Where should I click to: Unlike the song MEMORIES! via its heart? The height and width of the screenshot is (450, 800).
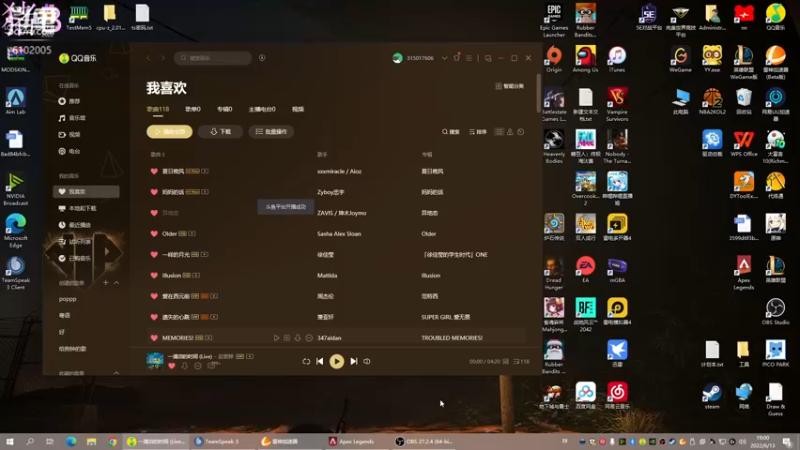coord(154,338)
